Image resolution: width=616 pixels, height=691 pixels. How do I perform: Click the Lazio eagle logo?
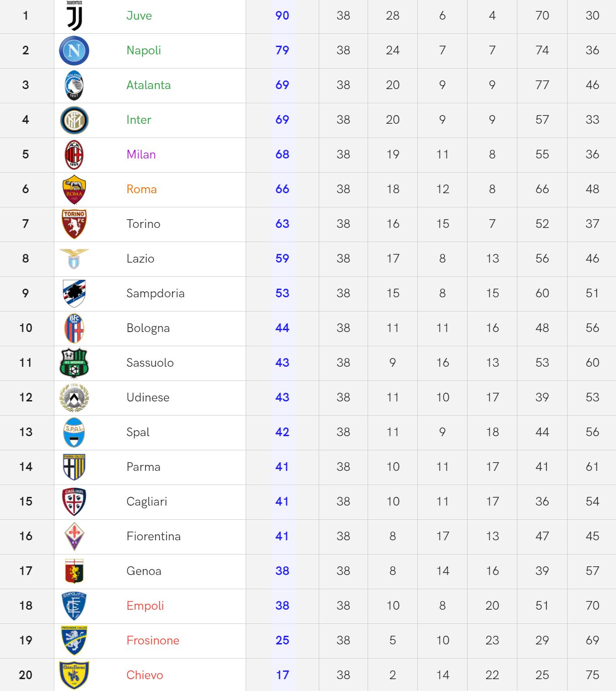coord(74,258)
